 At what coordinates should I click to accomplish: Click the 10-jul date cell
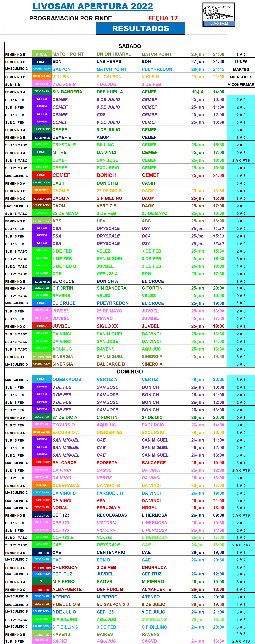[197, 92]
